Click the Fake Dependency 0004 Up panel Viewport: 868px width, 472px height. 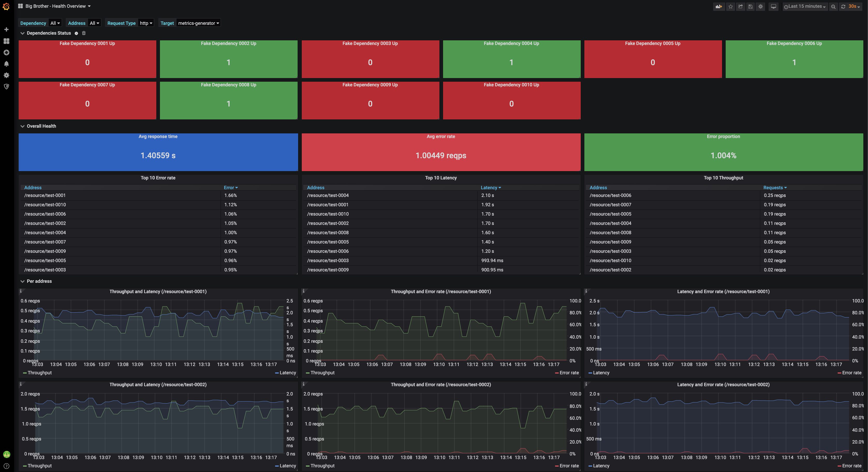coord(511,59)
